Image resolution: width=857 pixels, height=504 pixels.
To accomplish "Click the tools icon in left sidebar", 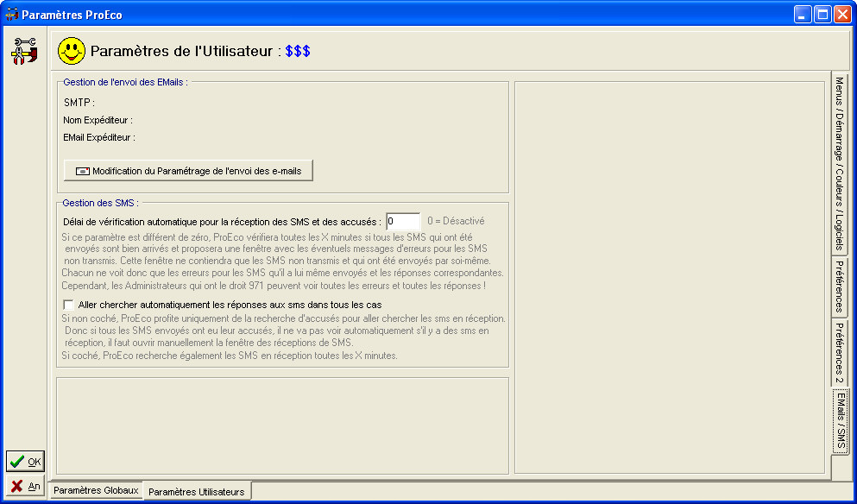I will click(x=24, y=52).
